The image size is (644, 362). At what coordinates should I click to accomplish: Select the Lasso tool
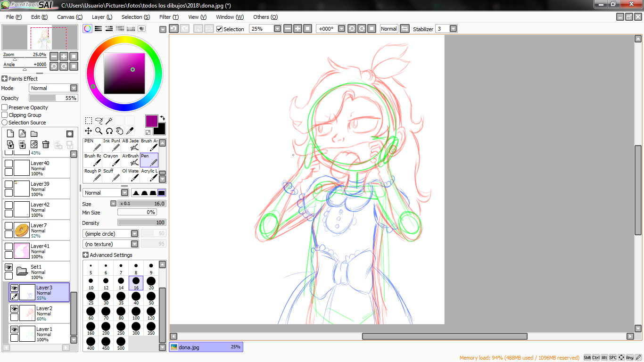99,121
